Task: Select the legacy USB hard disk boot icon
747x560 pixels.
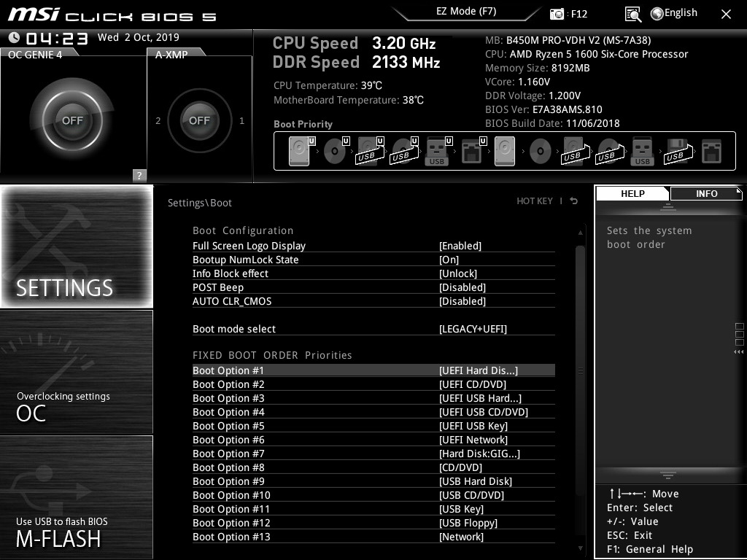Action: (576, 151)
